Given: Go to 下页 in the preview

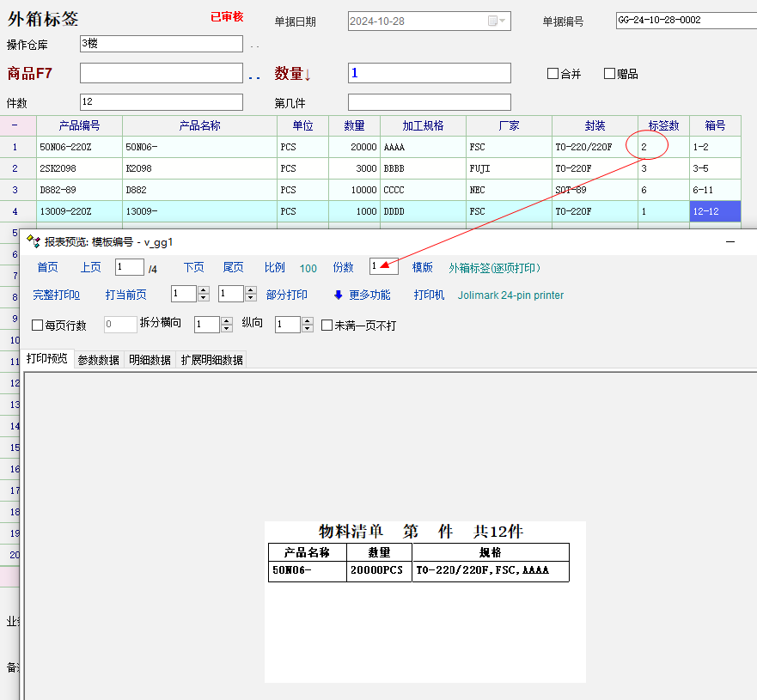Looking at the screenshot, I should pyautogui.click(x=193, y=268).
